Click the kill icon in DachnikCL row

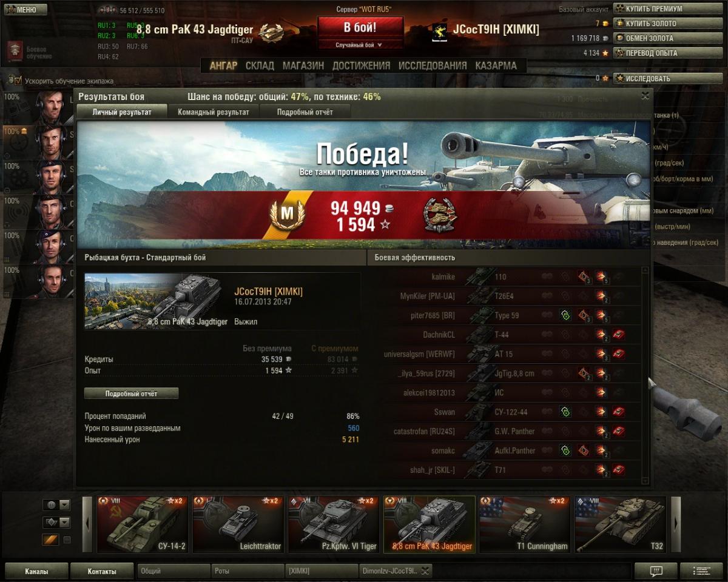coord(619,335)
